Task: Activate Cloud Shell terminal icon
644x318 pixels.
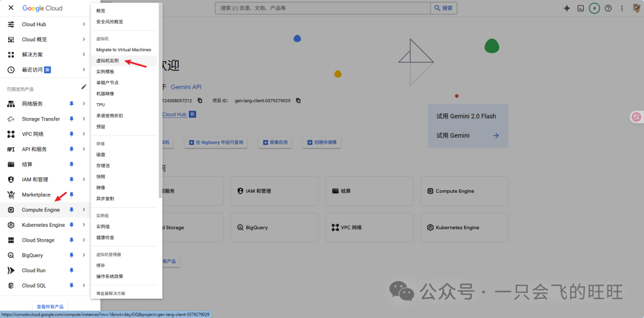Action: 581,8
